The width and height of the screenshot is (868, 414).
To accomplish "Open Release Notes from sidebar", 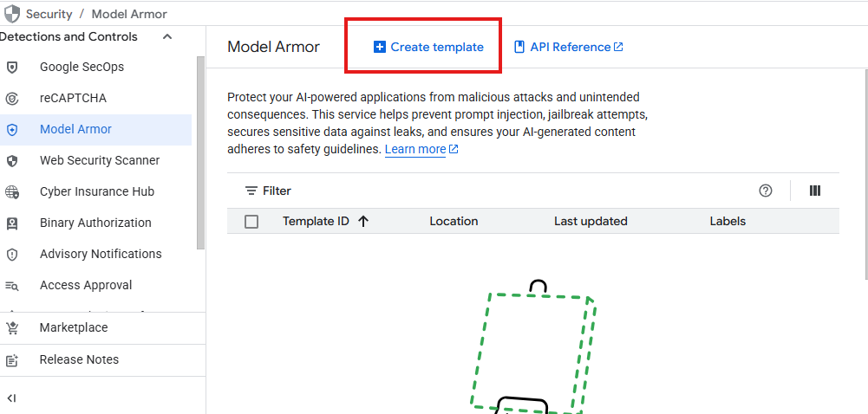I will (102, 359).
